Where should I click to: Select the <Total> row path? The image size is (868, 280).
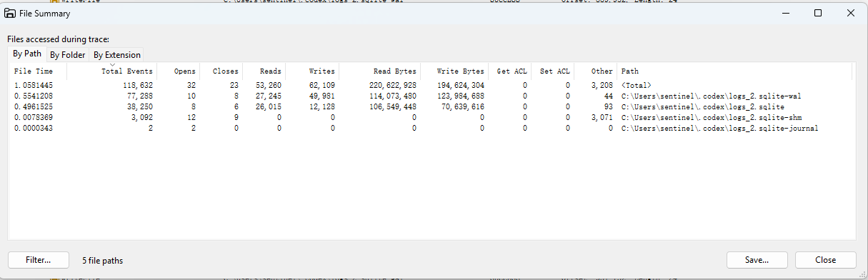[x=637, y=85]
